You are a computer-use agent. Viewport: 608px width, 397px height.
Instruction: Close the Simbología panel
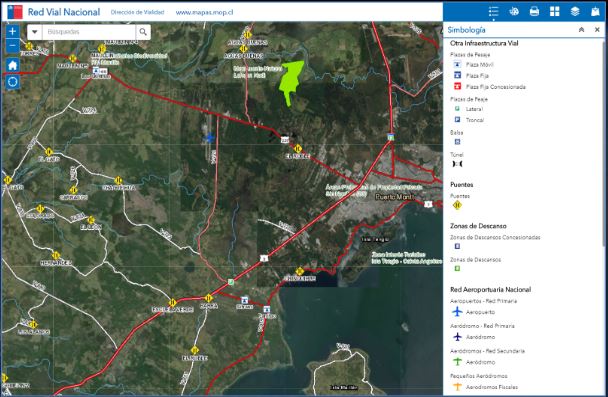[597, 30]
